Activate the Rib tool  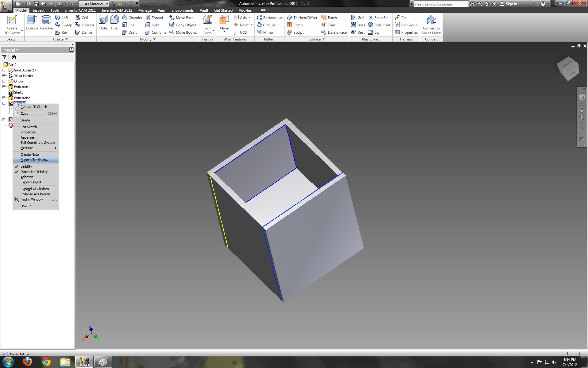pos(61,33)
